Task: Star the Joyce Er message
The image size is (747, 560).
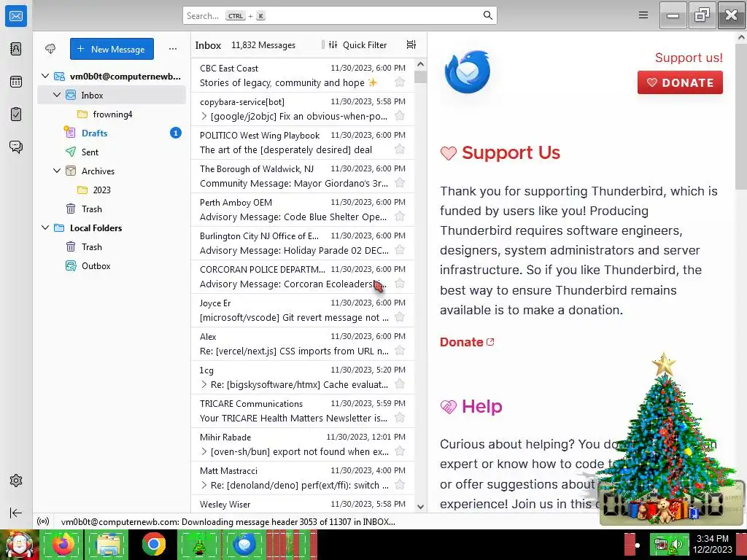Action: coord(400,317)
